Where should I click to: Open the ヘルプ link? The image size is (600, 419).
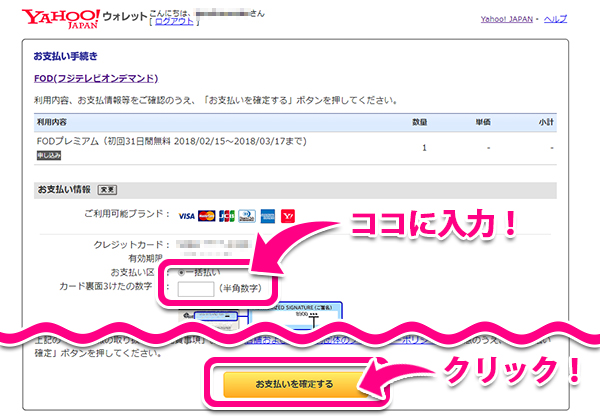tap(555, 19)
